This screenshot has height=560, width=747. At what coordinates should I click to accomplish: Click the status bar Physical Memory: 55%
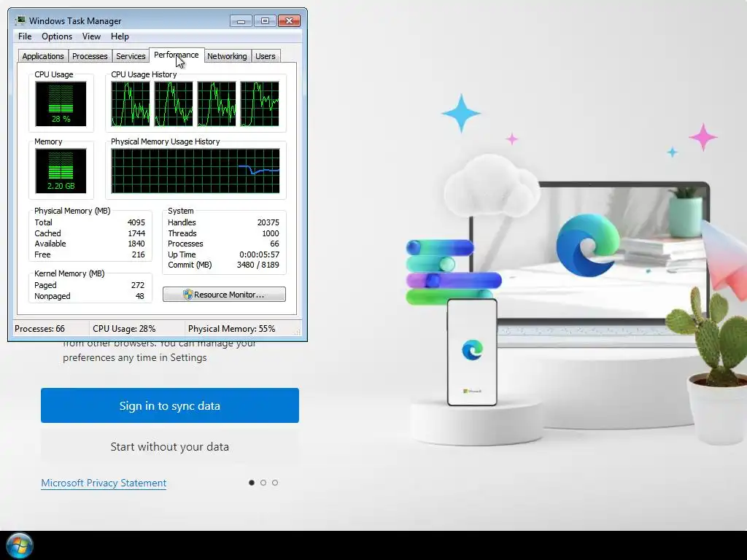231,329
